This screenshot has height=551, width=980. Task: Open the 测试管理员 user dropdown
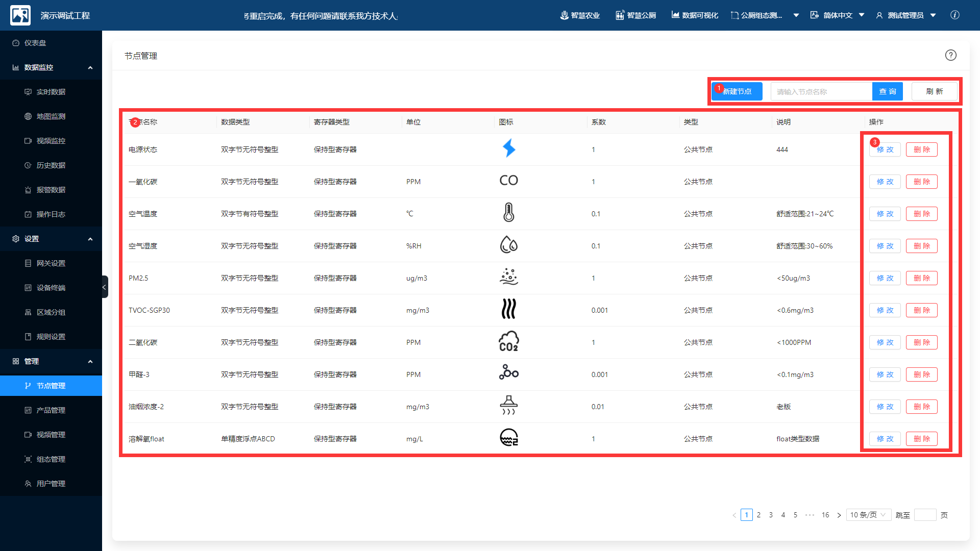click(906, 15)
